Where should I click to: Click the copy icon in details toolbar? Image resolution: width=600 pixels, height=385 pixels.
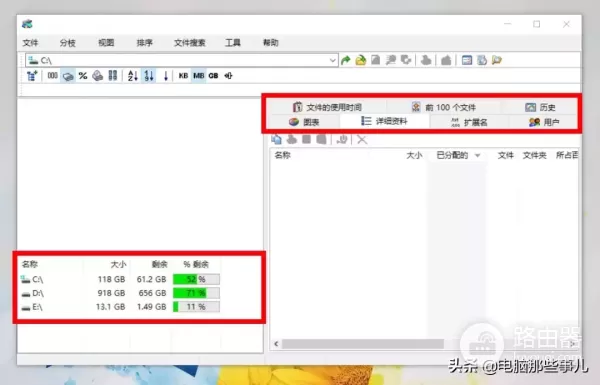tap(276, 139)
